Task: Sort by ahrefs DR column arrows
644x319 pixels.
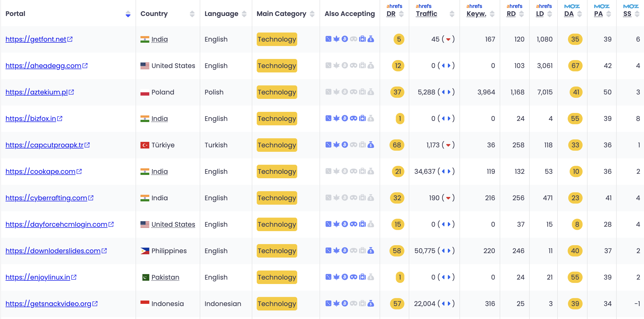Action: [x=401, y=14]
